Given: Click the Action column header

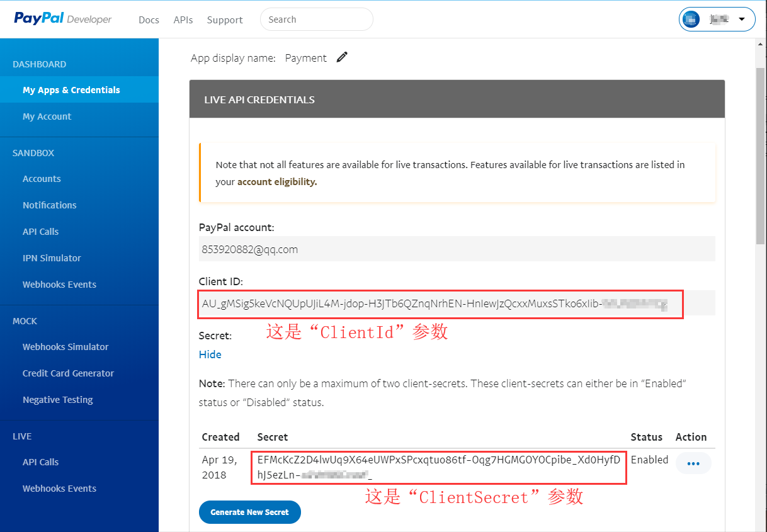Looking at the screenshot, I should [691, 437].
